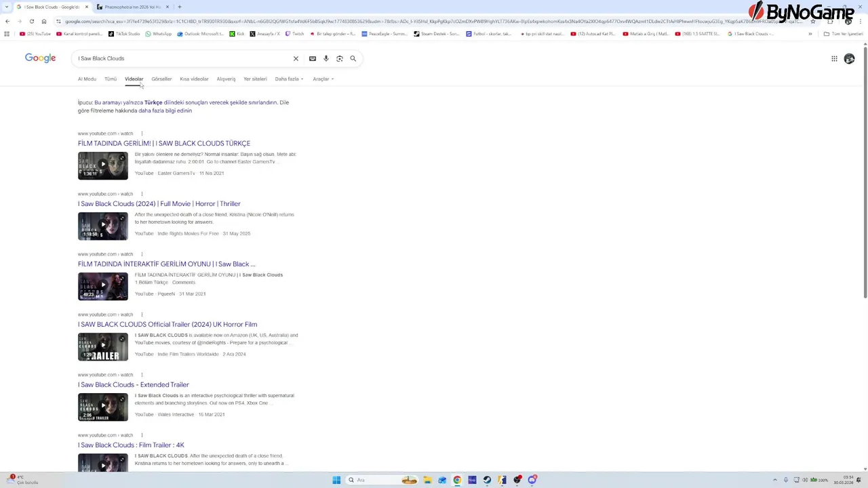Open the Windows Start menu

(x=336, y=480)
